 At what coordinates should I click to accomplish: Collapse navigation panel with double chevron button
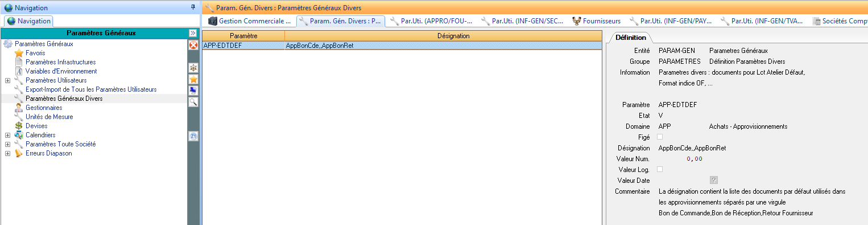coord(193,33)
